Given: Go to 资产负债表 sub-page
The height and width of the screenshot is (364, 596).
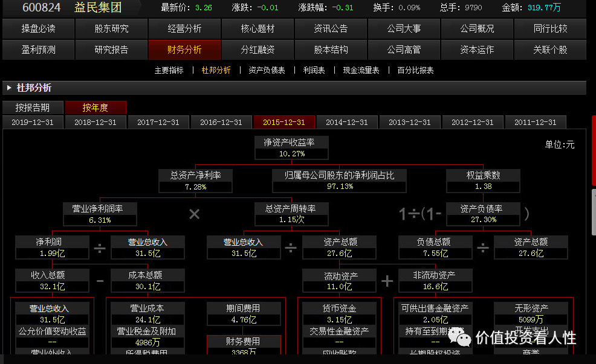Looking at the screenshot, I should click(x=267, y=70).
